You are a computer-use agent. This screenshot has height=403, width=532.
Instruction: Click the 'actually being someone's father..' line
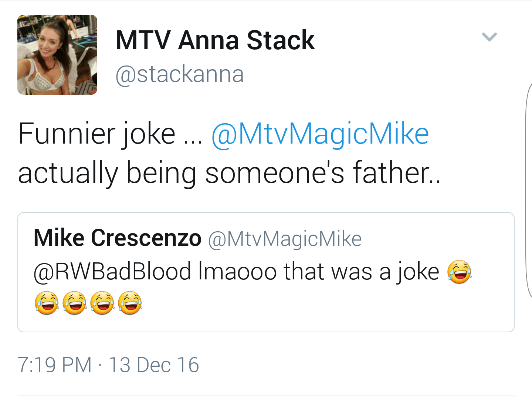click(229, 173)
